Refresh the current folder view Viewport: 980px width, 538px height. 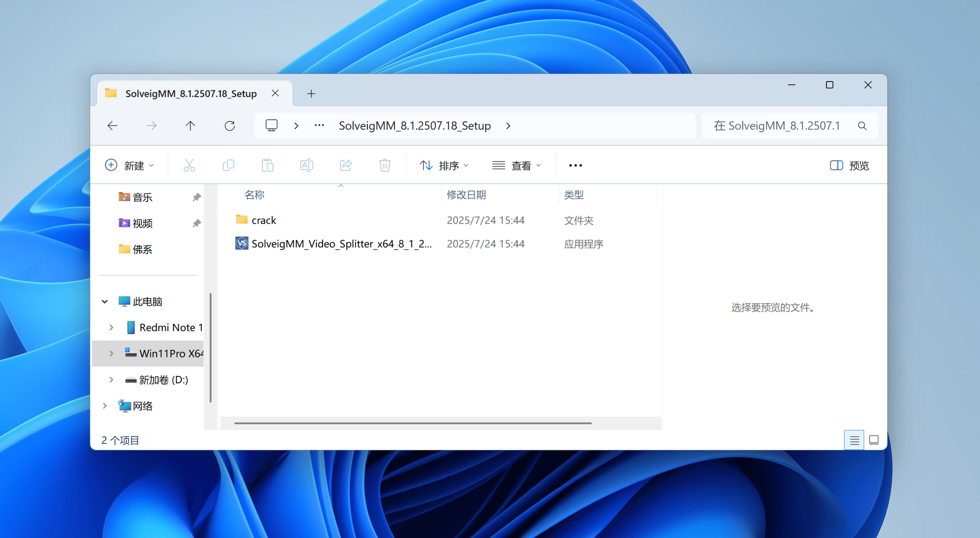click(x=230, y=126)
